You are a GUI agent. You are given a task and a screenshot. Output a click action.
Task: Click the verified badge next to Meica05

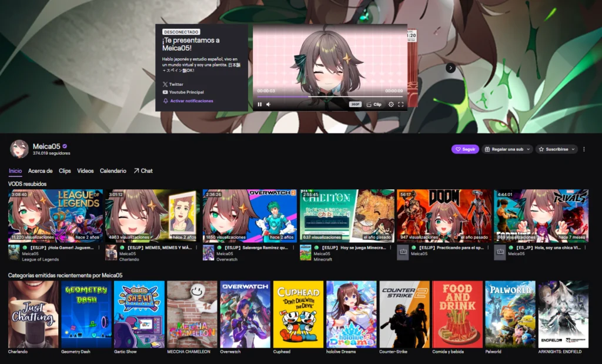(x=65, y=146)
